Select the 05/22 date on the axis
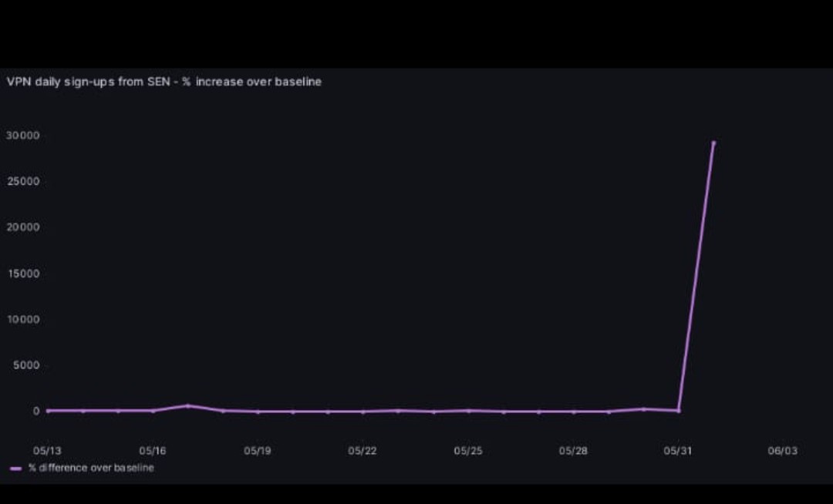Viewport: 833px width, 504px height. [363, 451]
